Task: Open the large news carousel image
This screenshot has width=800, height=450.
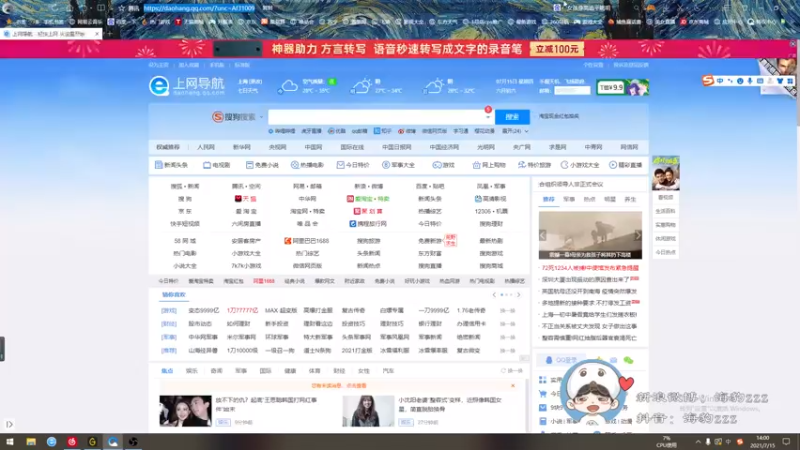Action: [x=590, y=235]
